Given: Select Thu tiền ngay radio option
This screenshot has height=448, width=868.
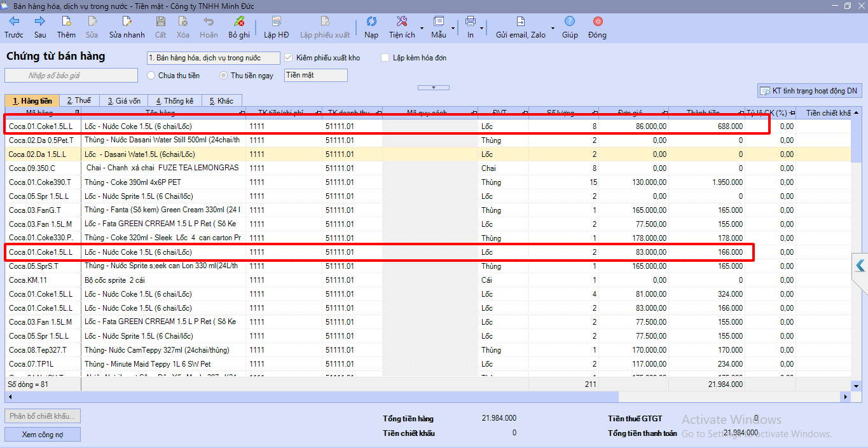Looking at the screenshot, I should (224, 76).
